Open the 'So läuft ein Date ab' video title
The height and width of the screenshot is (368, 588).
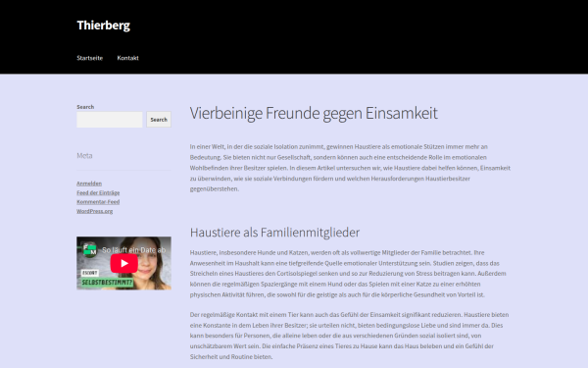134,249
